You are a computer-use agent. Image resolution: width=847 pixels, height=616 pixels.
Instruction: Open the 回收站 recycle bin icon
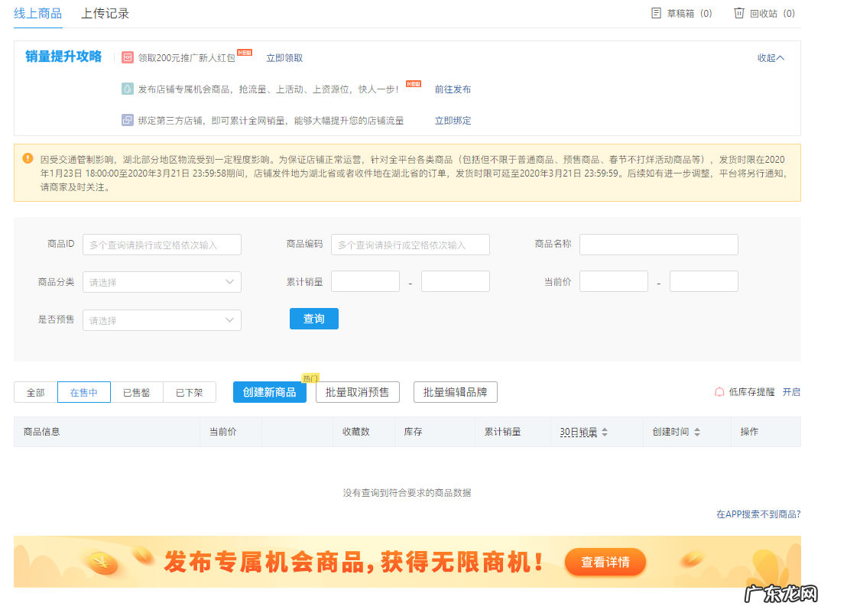(738, 13)
